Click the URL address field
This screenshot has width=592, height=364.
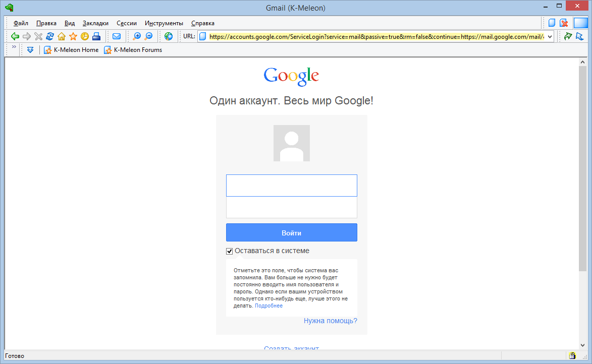tap(376, 37)
